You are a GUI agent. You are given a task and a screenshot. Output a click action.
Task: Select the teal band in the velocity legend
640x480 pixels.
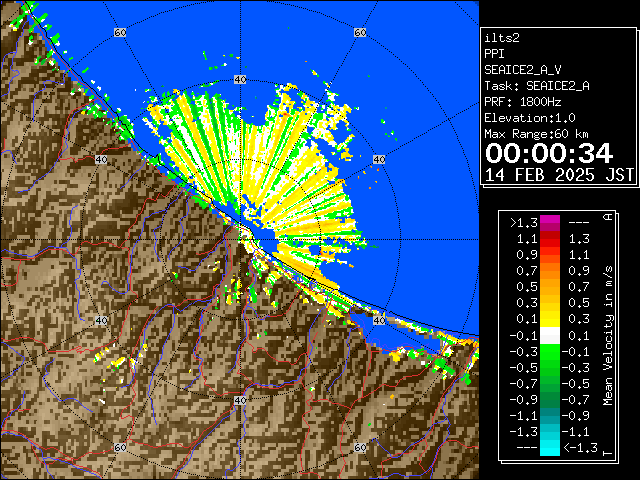coord(550,416)
